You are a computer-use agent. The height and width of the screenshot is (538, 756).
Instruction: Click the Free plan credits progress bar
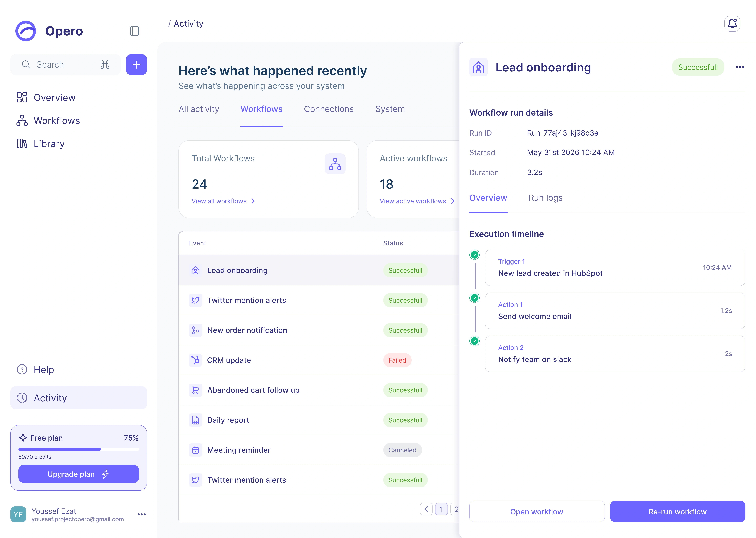(x=79, y=449)
